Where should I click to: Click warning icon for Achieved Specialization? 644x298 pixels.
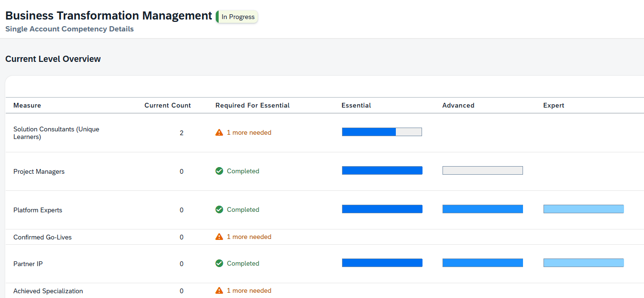point(219,290)
